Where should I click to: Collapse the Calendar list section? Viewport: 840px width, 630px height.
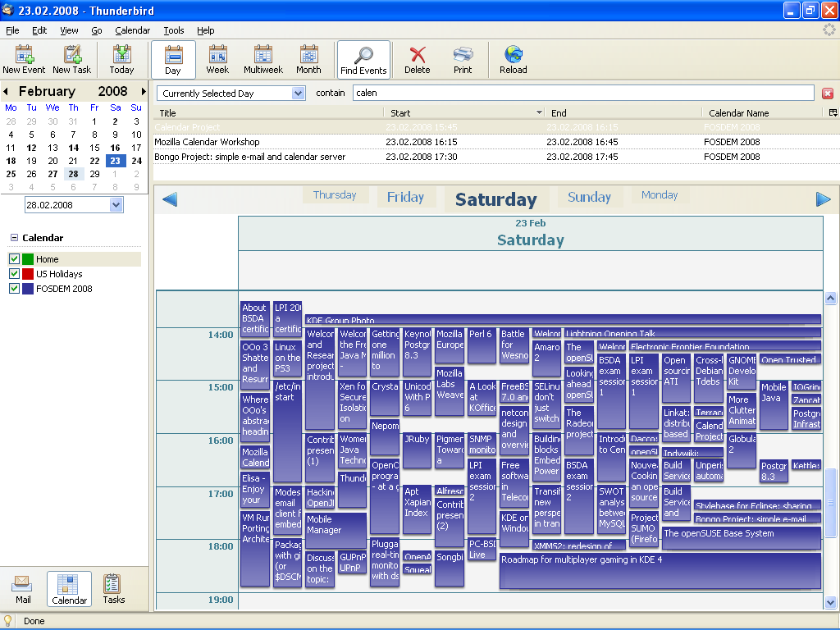15,237
